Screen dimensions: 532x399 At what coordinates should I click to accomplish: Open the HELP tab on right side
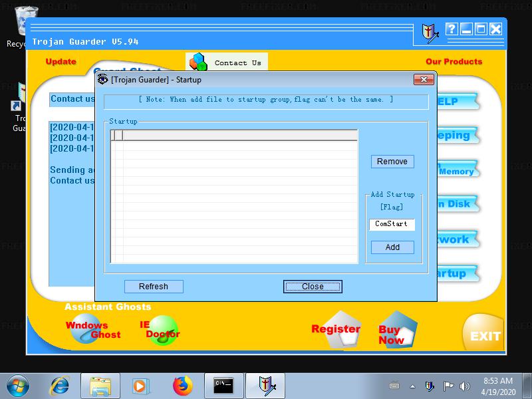coord(458,102)
